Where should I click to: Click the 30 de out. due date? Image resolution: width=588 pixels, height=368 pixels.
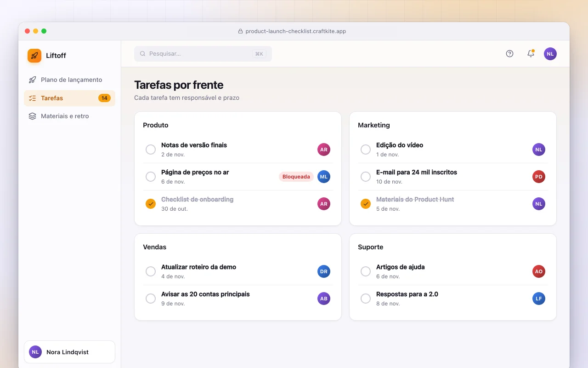tap(175, 209)
